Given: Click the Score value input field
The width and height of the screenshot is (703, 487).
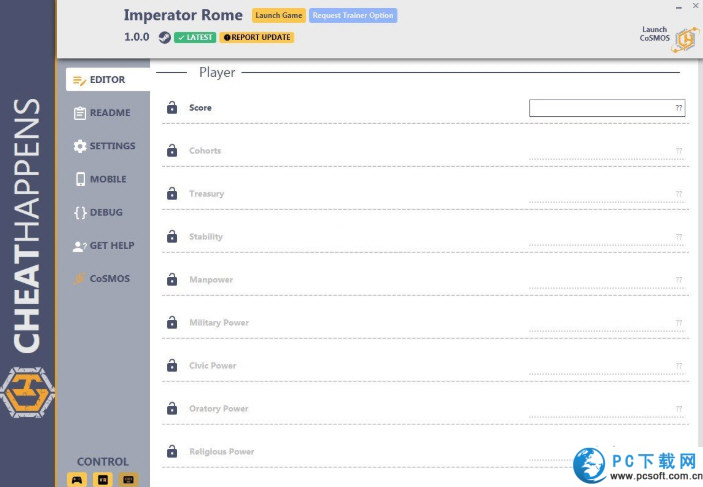Looking at the screenshot, I should pos(606,108).
